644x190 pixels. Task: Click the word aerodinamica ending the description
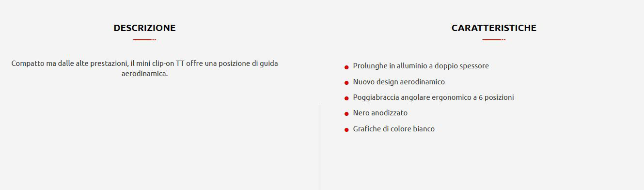click(x=144, y=74)
